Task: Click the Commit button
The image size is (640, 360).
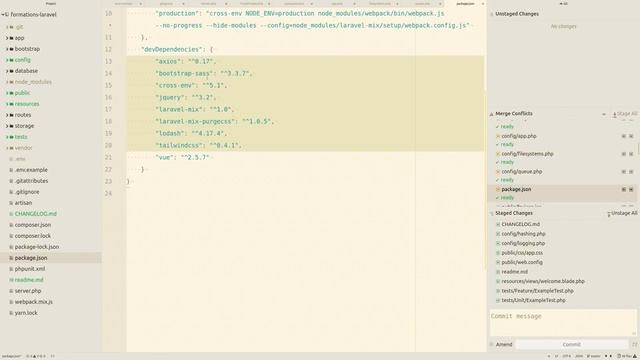Action: click(x=571, y=344)
